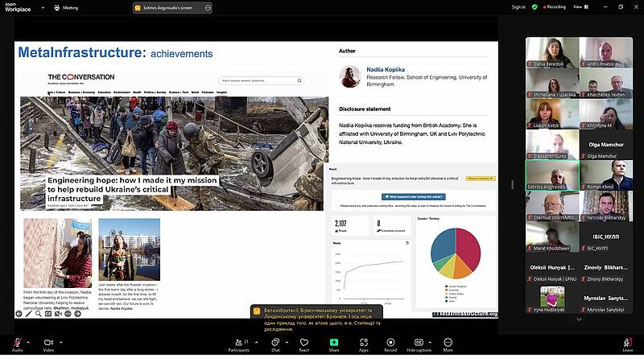
Task: Expand the caret beside Participants
Action: tap(257, 343)
